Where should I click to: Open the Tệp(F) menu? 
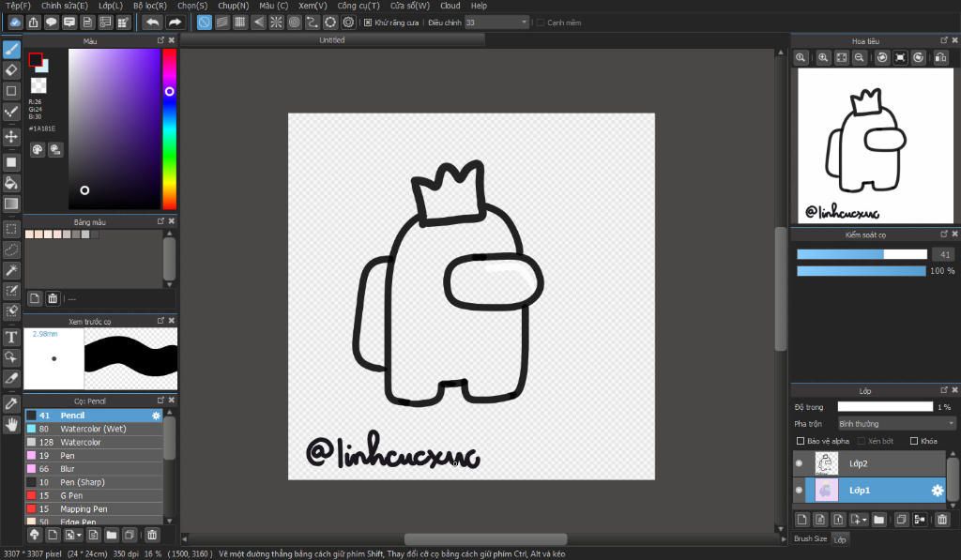click(18, 6)
